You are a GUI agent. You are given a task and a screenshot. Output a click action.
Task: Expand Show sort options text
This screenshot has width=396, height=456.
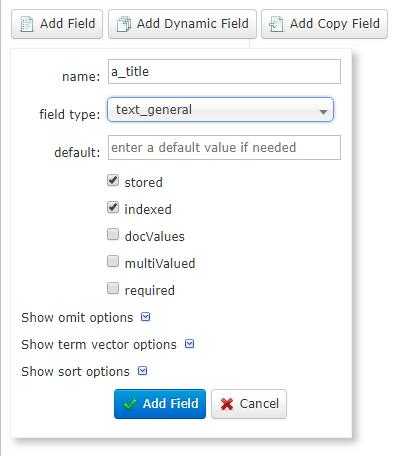click(x=75, y=371)
